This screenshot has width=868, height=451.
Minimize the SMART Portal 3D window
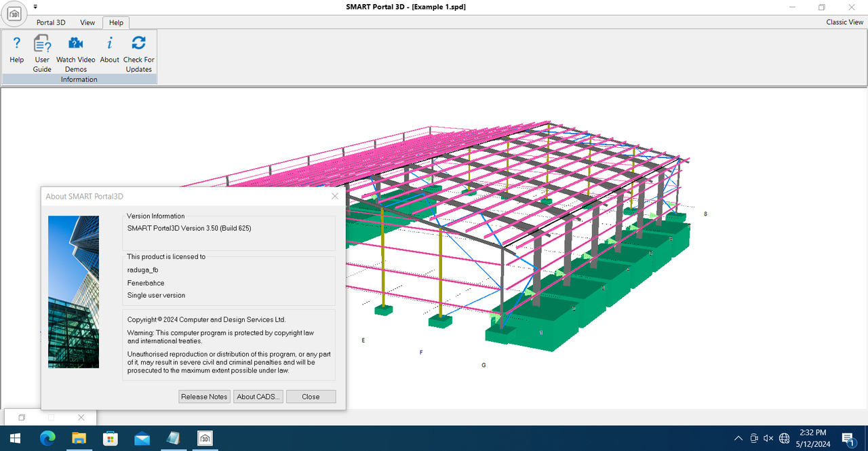click(x=793, y=7)
